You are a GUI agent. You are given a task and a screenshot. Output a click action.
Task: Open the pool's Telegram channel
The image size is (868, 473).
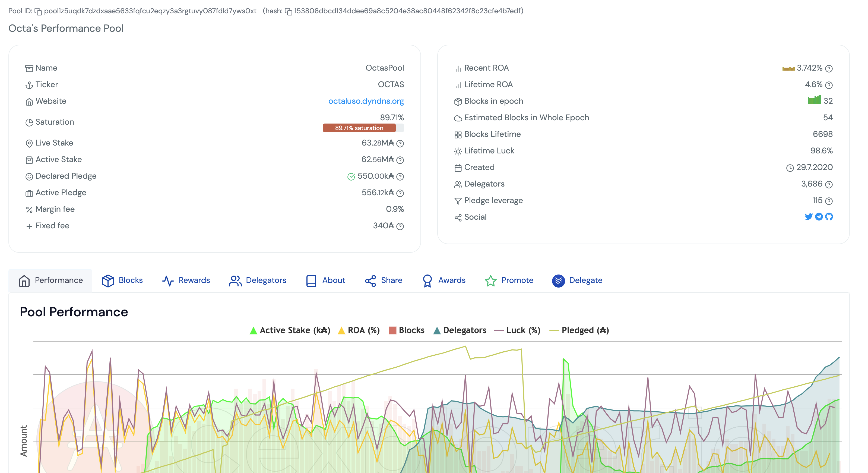click(x=819, y=216)
